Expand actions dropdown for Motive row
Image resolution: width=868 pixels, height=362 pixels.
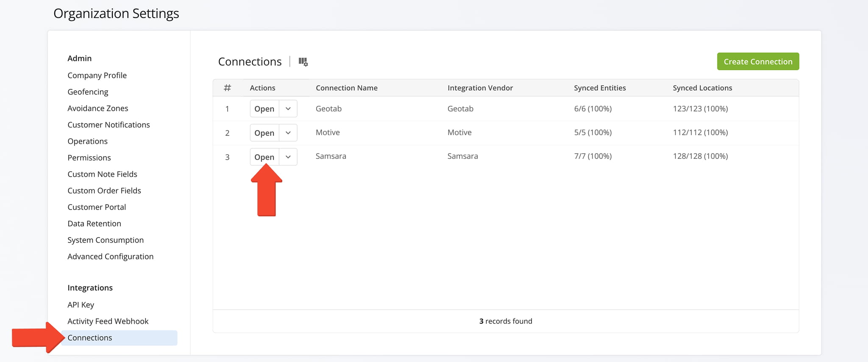[x=288, y=133]
